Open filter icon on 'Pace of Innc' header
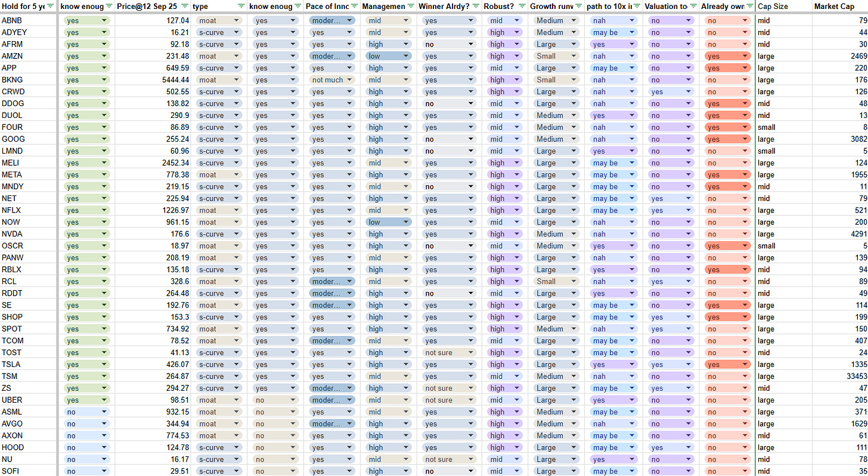 [x=354, y=6]
